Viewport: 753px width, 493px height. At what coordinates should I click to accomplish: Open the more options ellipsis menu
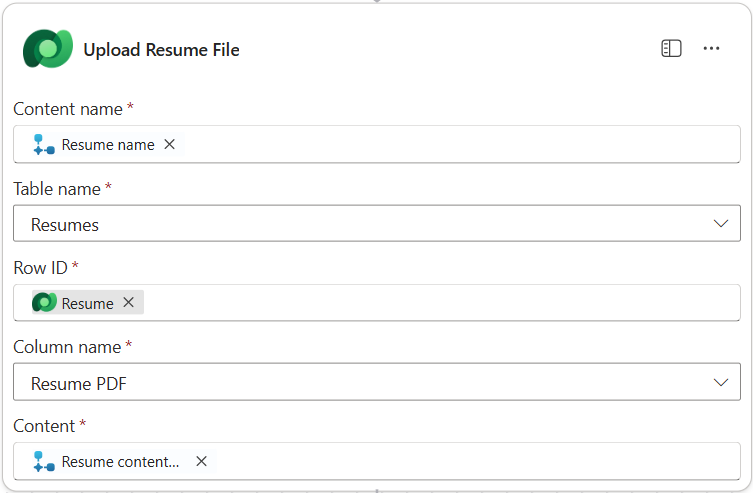pos(711,48)
